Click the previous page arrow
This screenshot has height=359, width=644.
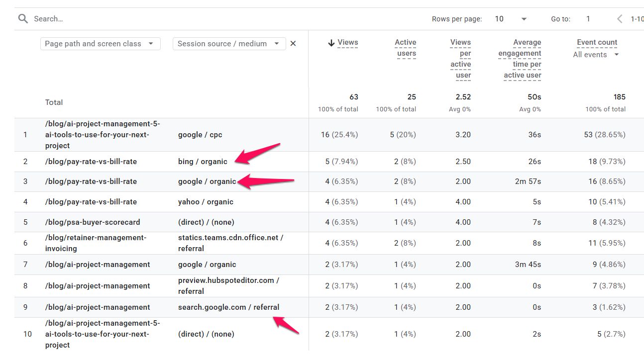[620, 19]
